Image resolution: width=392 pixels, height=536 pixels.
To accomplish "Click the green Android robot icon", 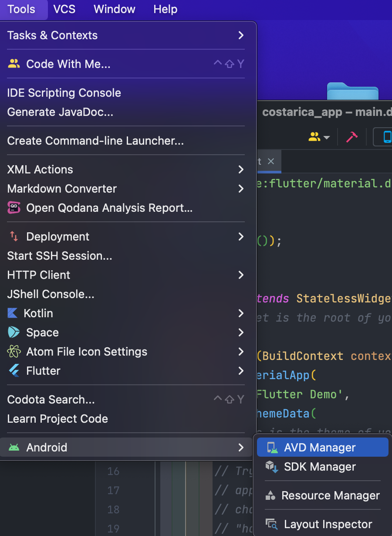I will [x=14, y=448].
